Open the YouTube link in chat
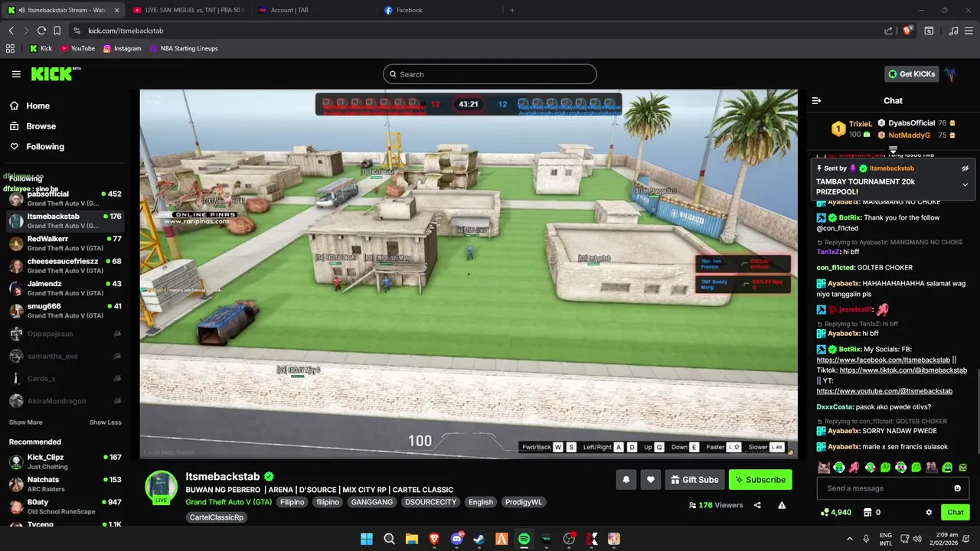Viewport: 980px width, 551px height. 884,391
